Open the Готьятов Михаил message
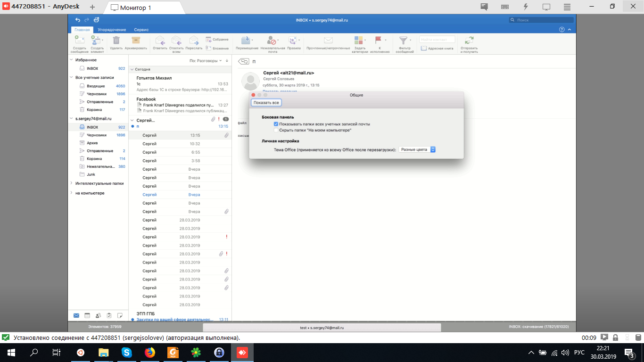This screenshot has height=362, width=644. tap(180, 83)
